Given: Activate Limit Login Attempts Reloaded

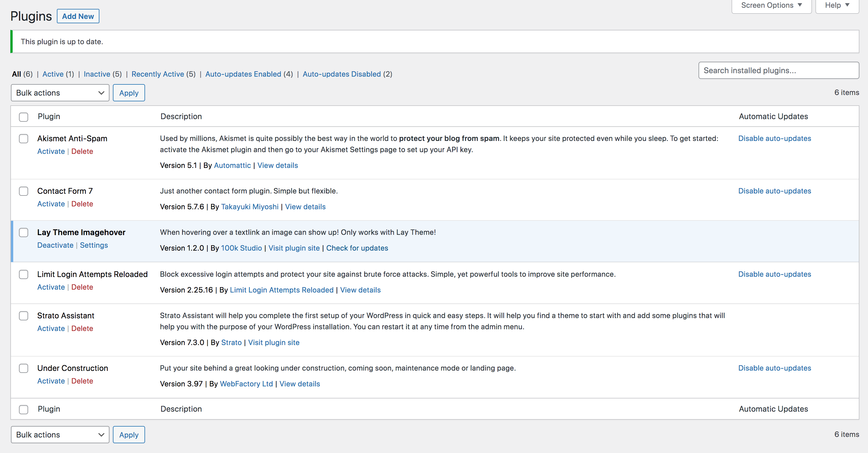Looking at the screenshot, I should tap(51, 287).
